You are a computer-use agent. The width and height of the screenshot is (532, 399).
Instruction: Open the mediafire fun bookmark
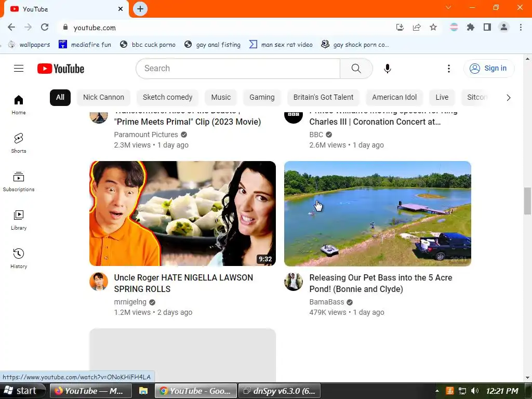click(x=85, y=45)
